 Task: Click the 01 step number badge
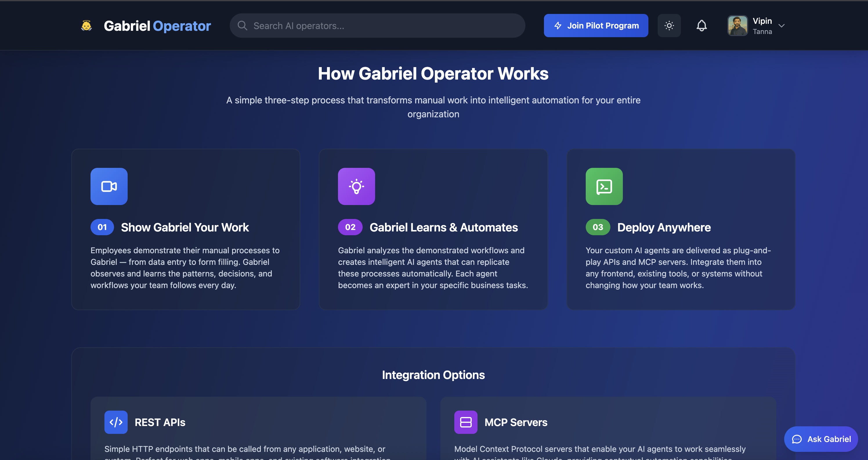point(102,227)
